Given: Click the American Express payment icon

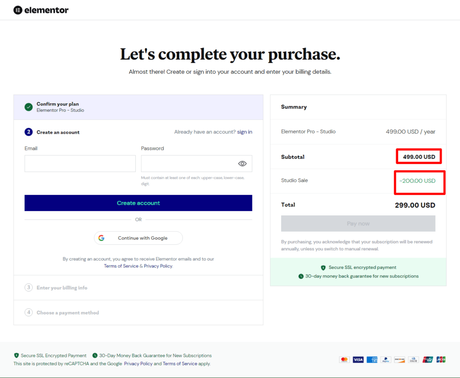Looking at the screenshot, I should coord(372,360).
